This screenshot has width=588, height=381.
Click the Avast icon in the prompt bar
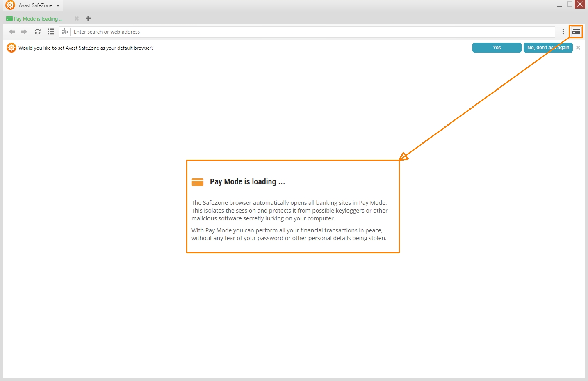click(11, 48)
